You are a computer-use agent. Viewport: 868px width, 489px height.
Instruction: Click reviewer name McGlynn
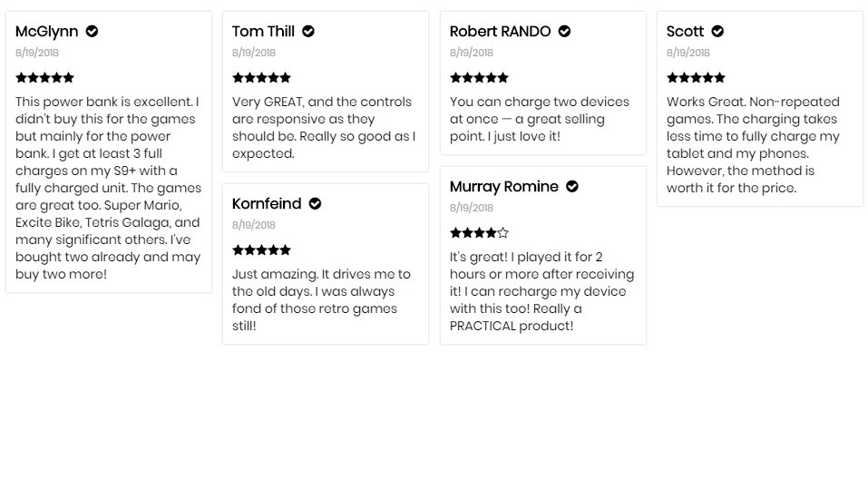click(46, 32)
